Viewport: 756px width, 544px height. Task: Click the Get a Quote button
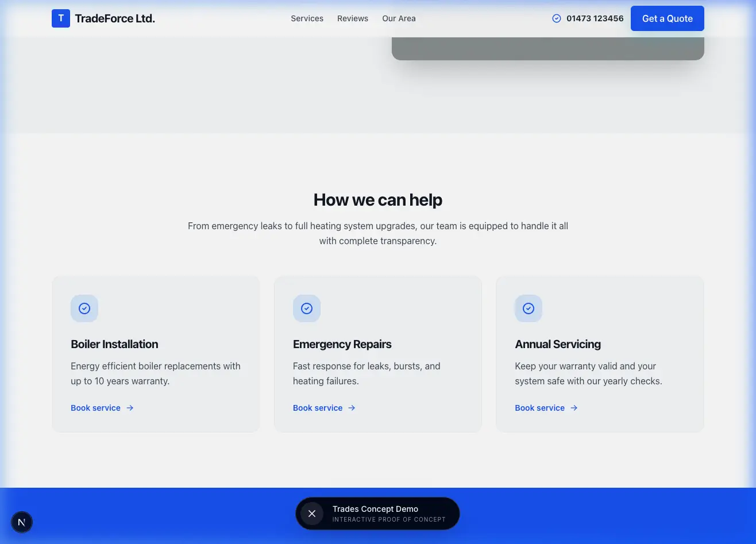point(667,18)
